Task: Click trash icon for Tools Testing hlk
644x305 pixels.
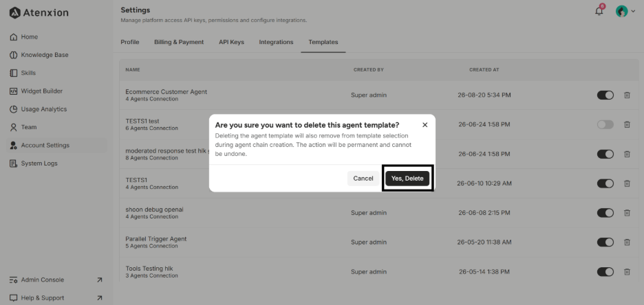Action: click(x=627, y=272)
